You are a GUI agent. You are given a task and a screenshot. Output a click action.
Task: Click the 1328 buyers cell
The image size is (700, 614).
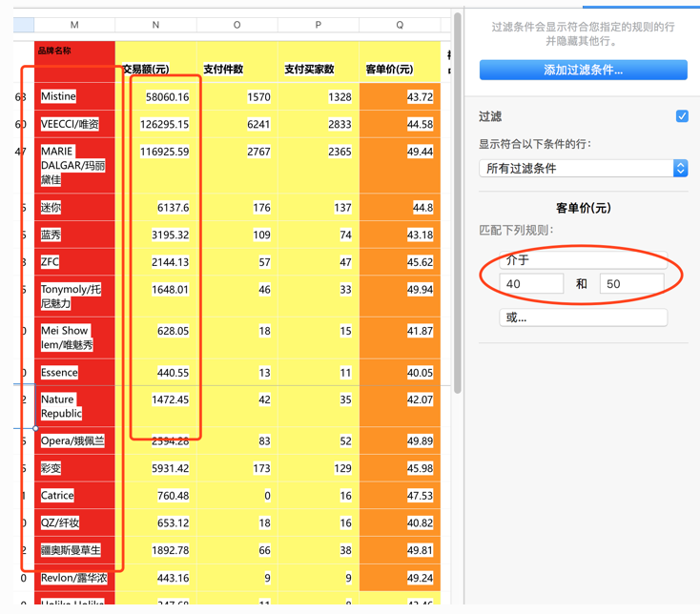[x=319, y=96]
